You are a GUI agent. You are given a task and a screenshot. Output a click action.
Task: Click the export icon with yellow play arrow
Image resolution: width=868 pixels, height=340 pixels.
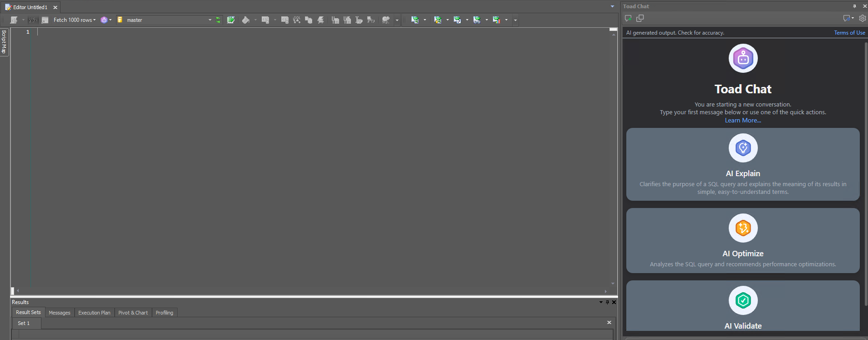(437, 20)
